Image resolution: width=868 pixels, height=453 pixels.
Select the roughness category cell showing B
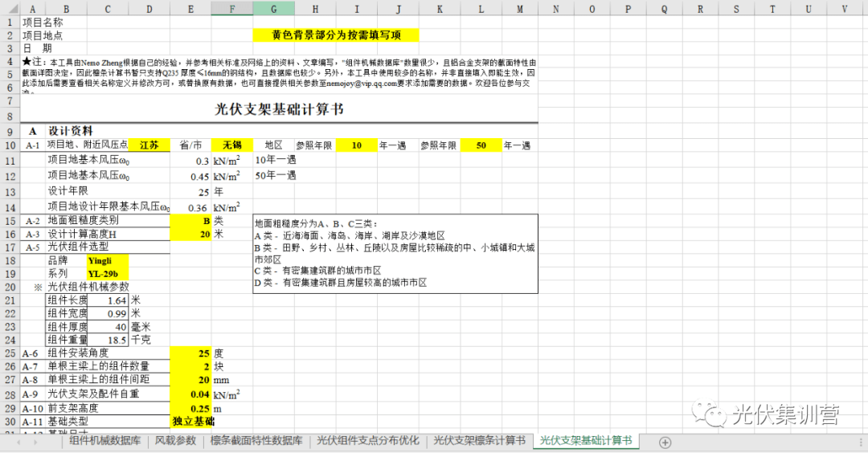[190, 221]
